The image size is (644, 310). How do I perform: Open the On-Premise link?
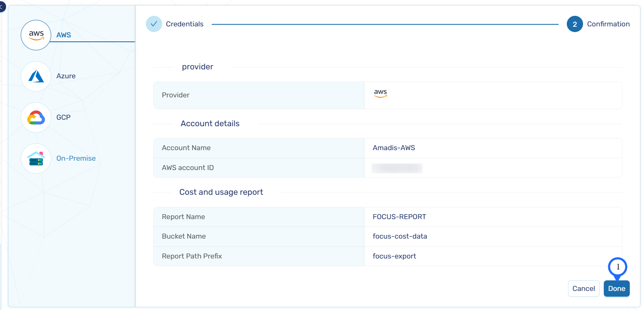point(76,158)
